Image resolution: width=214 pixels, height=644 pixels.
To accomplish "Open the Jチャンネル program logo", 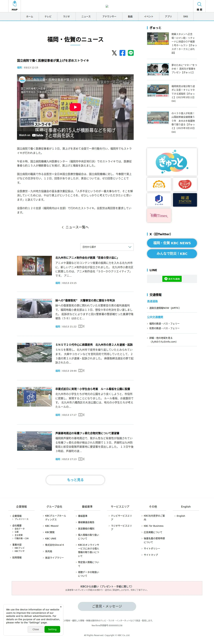I will click(x=159, y=200).
